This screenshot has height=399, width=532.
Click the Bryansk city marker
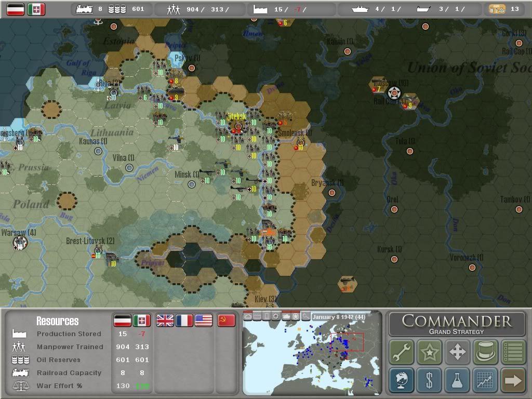(332, 193)
